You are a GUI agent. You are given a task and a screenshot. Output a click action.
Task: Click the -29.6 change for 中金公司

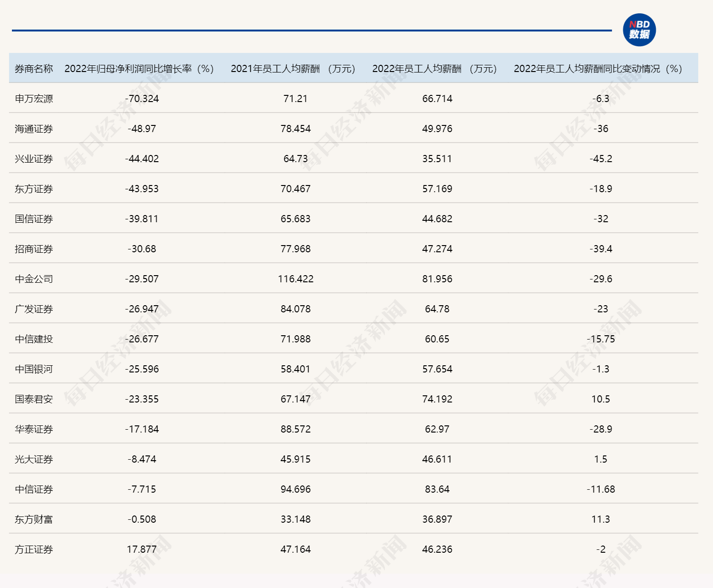pos(601,279)
